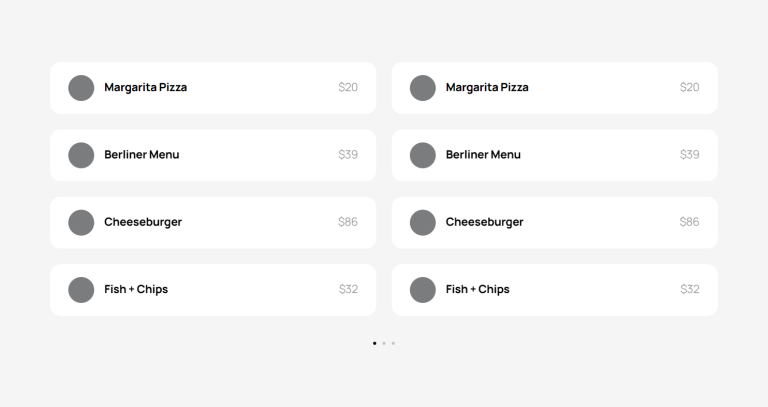The image size is (768, 407).
Task: Click circle thumbnail of right Cheeseburger
Action: 423,223
